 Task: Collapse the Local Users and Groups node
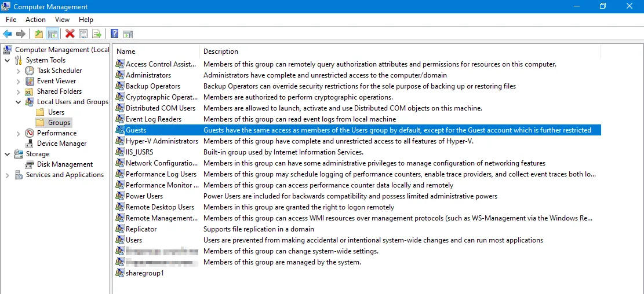click(x=18, y=102)
